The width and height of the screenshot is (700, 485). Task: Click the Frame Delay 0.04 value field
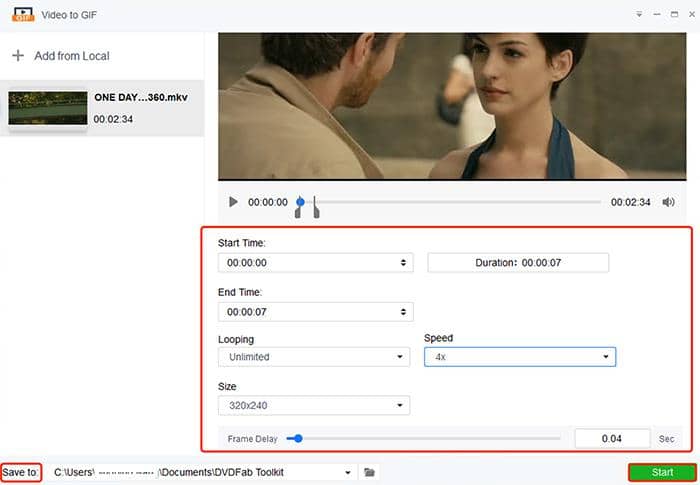[612, 439]
